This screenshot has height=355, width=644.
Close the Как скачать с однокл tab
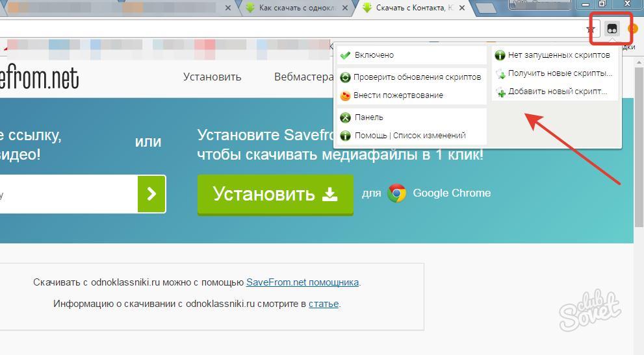[x=345, y=8]
